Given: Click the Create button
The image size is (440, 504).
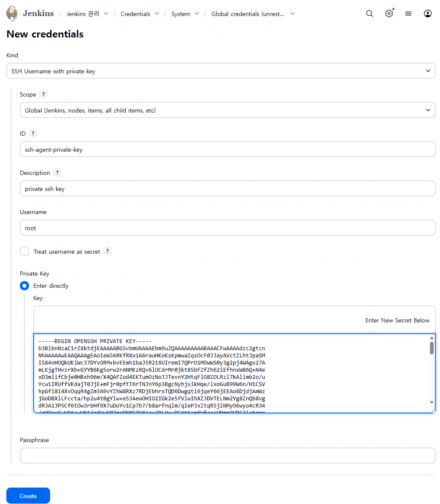Looking at the screenshot, I should [x=28, y=496].
